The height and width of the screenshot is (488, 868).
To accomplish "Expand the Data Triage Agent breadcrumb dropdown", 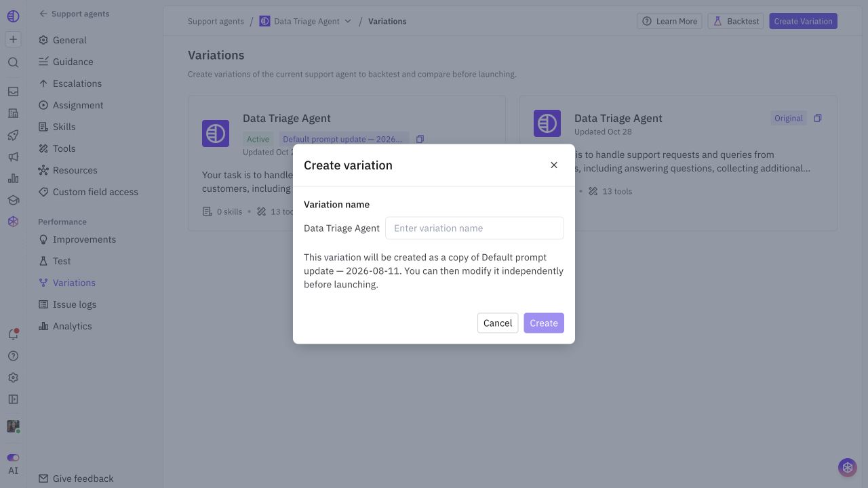I will (x=348, y=21).
